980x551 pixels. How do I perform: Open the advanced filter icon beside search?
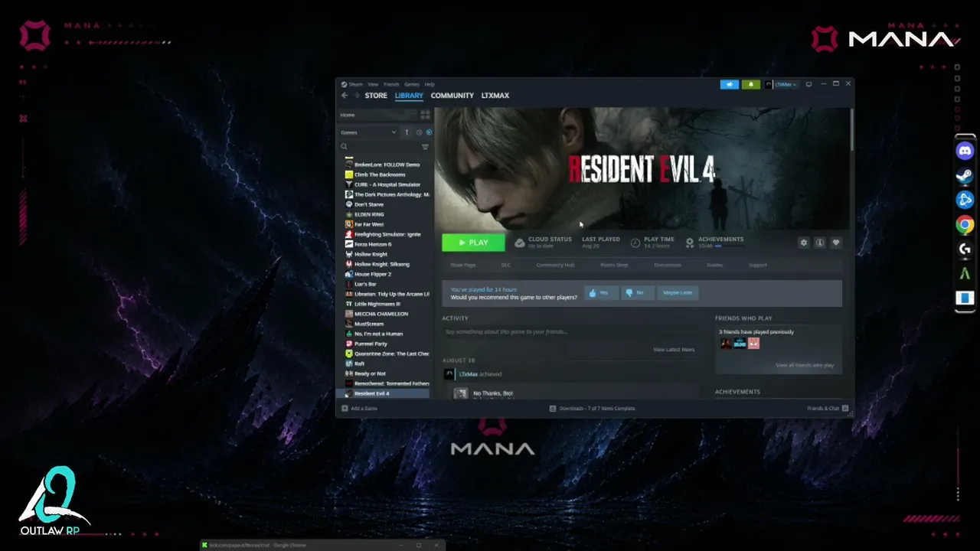click(x=425, y=146)
